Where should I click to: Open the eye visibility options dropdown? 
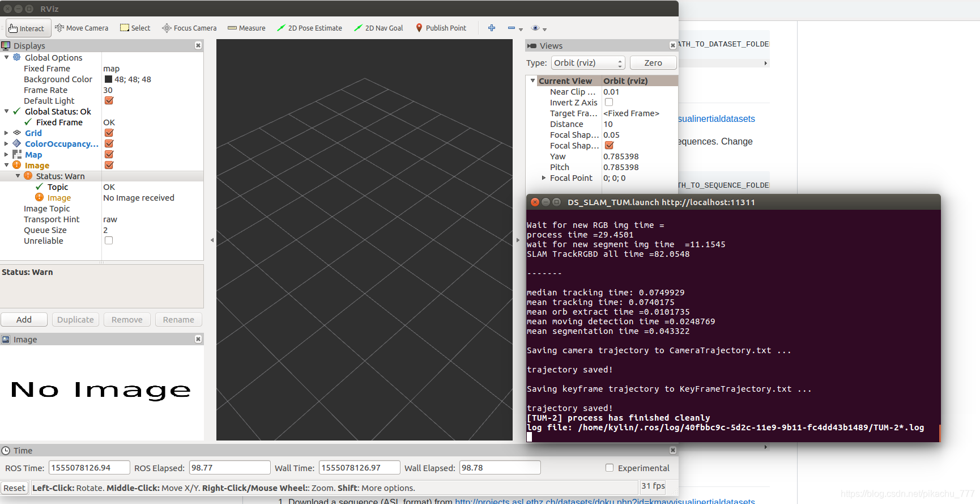click(539, 28)
